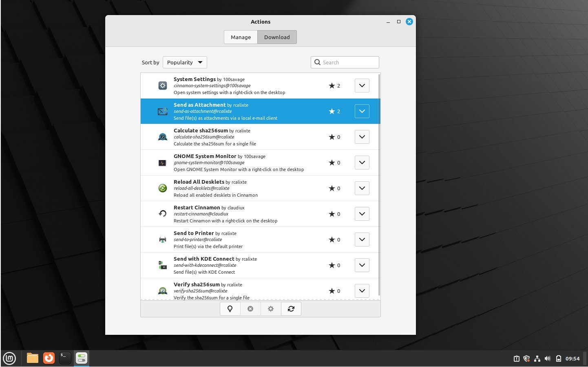Select the System Settings row title
Screen dimensions: 588x367
click(195, 79)
